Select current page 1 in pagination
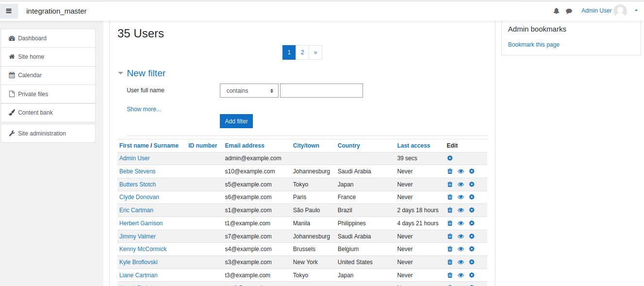Screen dimensions: 644x286 tap(289, 52)
